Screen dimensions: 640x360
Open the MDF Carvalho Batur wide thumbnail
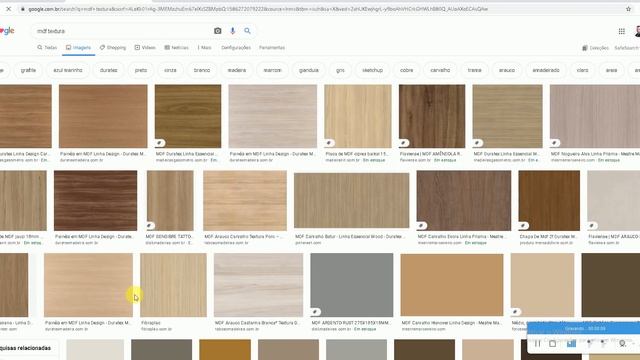(x=351, y=200)
